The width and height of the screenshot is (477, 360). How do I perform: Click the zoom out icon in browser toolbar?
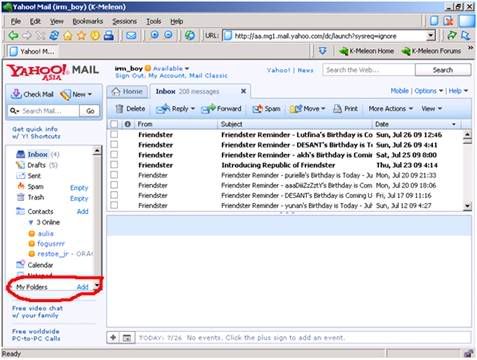point(169,35)
